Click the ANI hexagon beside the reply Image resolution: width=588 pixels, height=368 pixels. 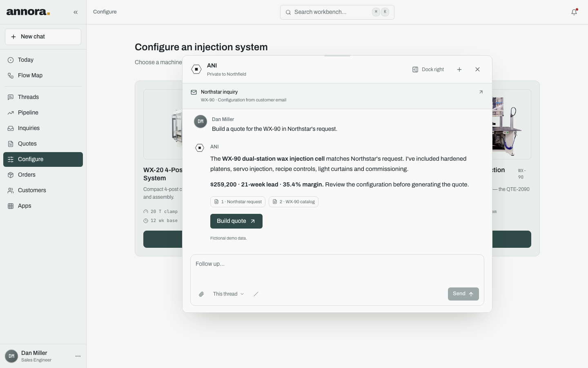click(x=200, y=148)
